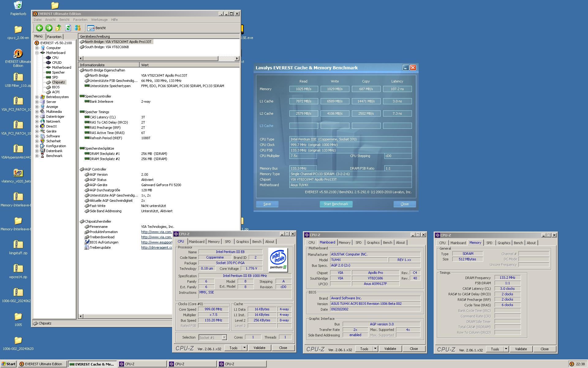The width and height of the screenshot is (588, 368).
Task: Click the Bericht report toolbar button
Action: 97,28
